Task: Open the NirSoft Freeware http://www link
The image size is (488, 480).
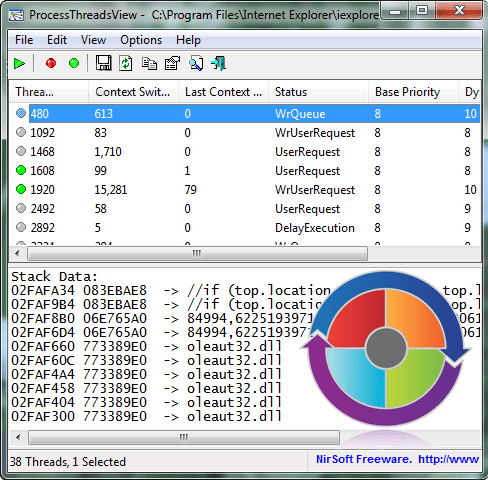Action: (x=397, y=459)
